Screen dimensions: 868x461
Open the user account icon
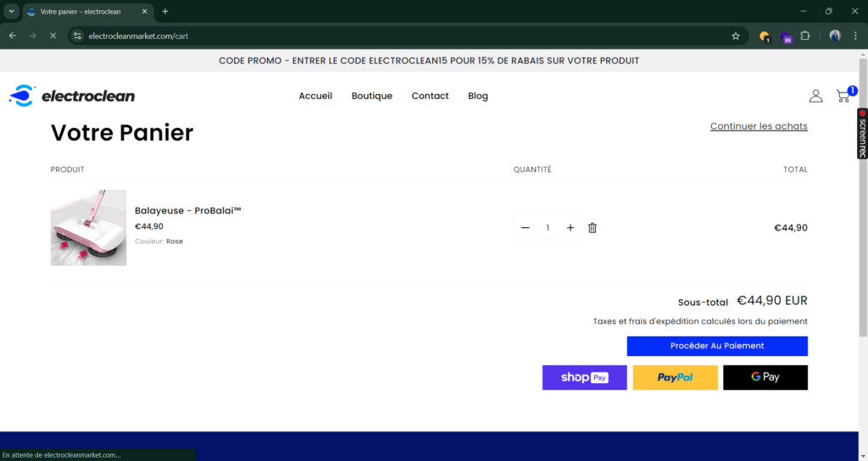[815, 96]
